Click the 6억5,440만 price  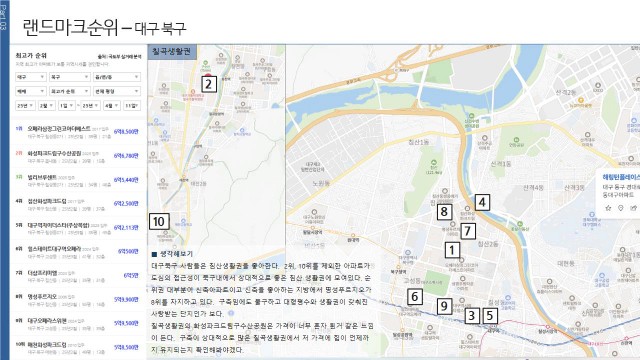point(126,180)
